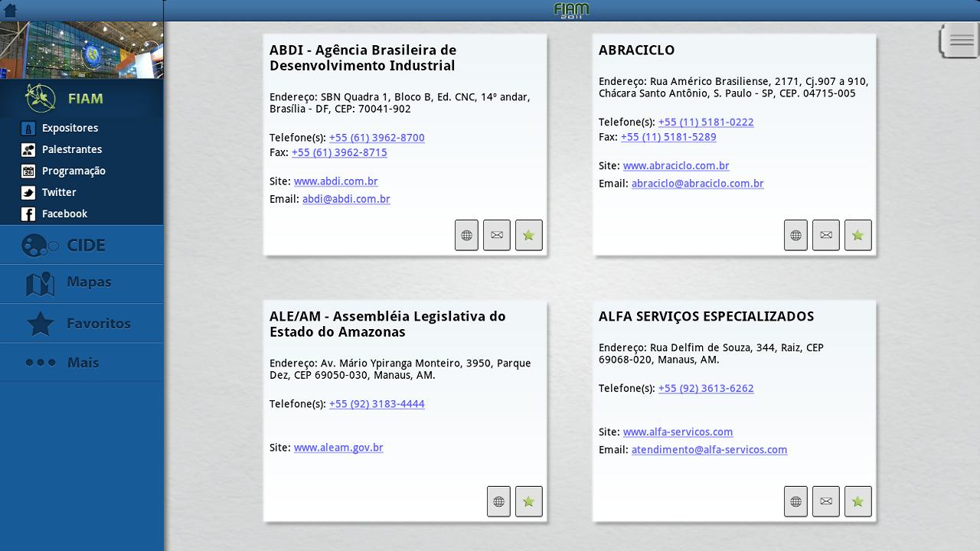Viewport: 980px width, 551px height.
Task: Visit www.aleam.gov.br link
Action: coord(338,448)
